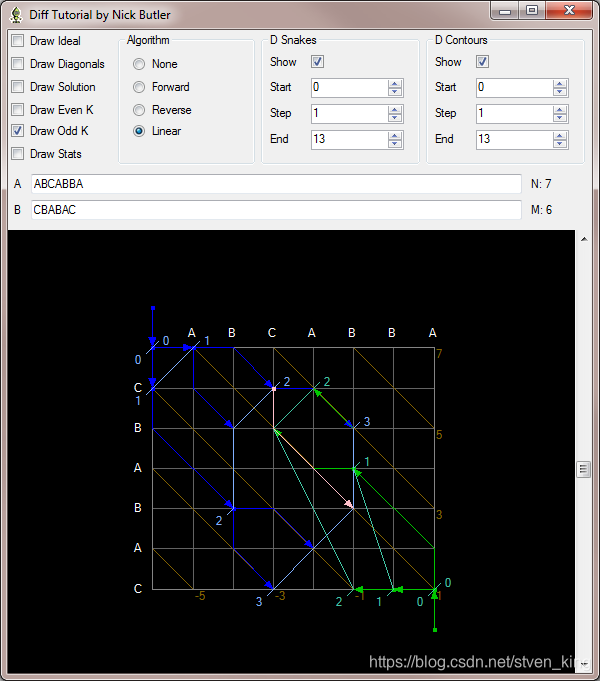Maximize the Diff Tutorial window
The width and height of the screenshot is (600, 681).
[532, 11]
